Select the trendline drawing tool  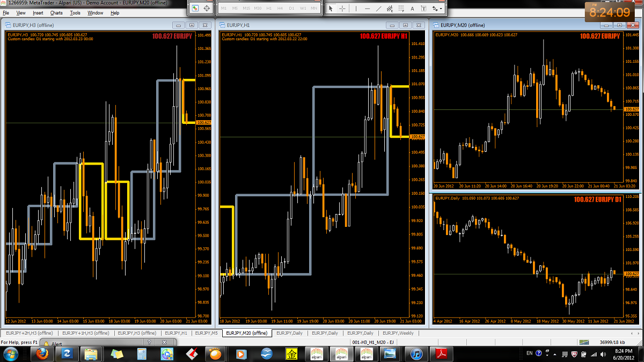click(379, 9)
